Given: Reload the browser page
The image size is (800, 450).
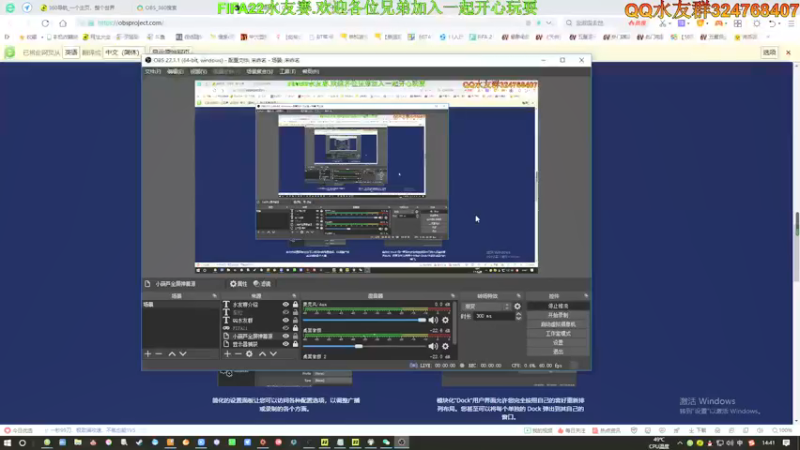Looking at the screenshot, I should coord(45,23).
